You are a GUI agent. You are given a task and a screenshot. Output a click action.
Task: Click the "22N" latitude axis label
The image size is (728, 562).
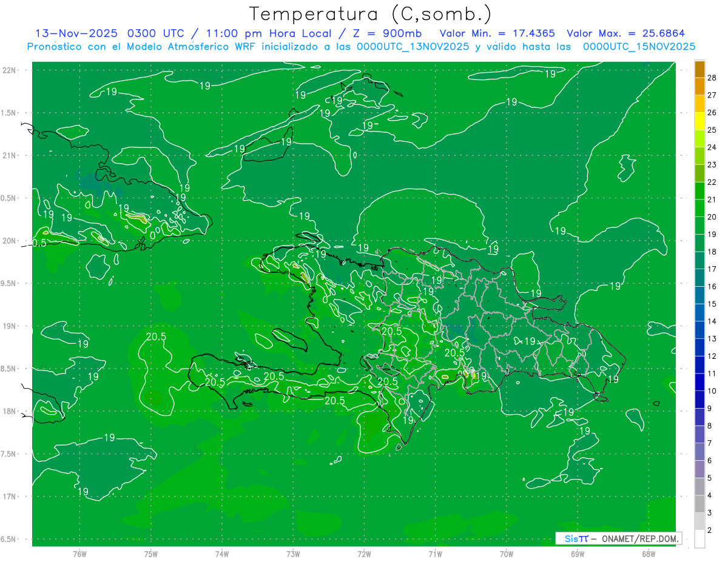9,70
